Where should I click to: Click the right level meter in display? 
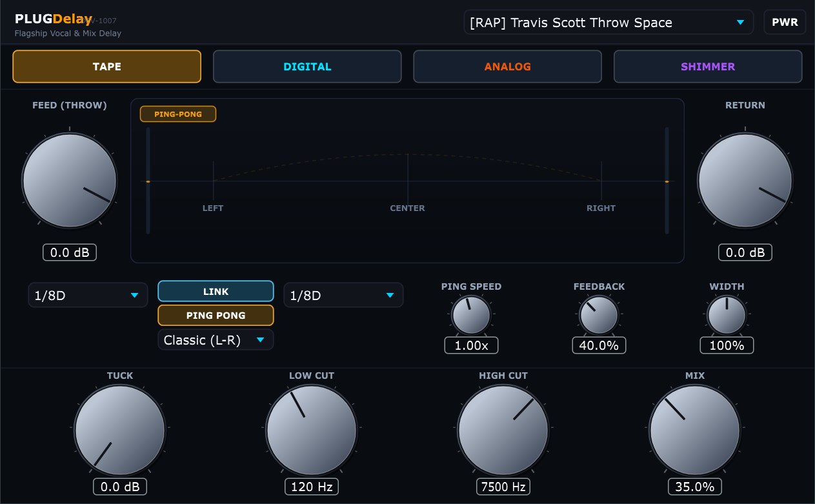click(667, 181)
